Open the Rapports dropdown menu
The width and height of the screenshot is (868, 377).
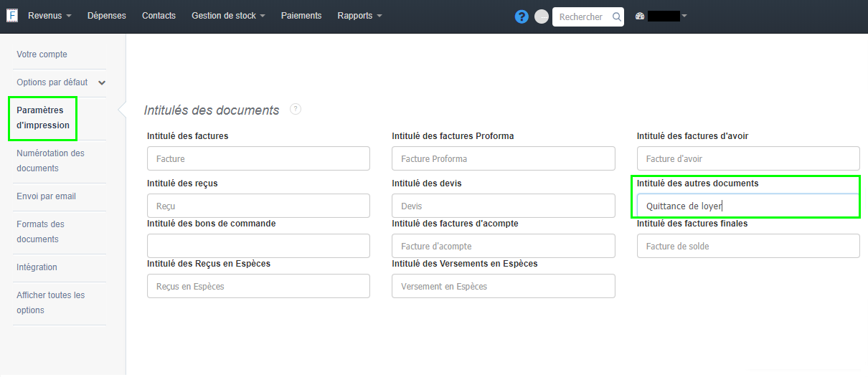(359, 16)
